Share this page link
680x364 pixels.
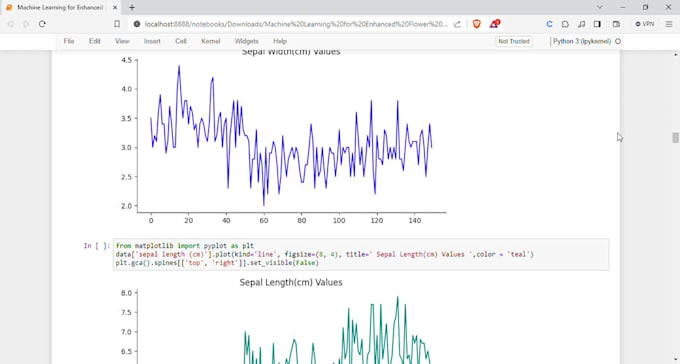(x=457, y=24)
